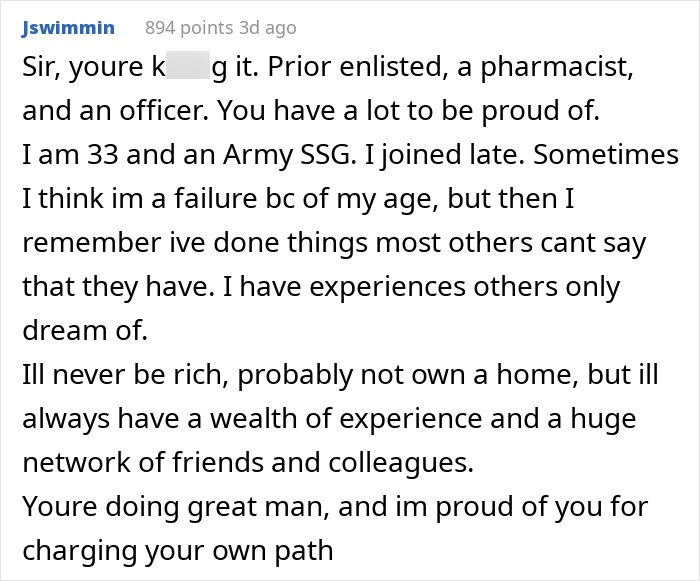Image resolution: width=700 pixels, height=581 pixels.
Task: Click the word 'network' starting a line
Action: tap(76, 462)
